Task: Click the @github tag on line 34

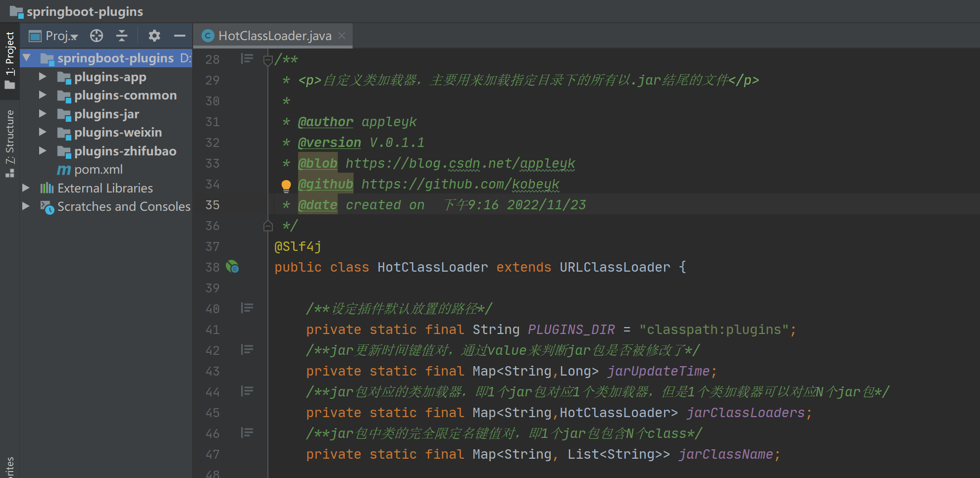Action: pos(325,184)
